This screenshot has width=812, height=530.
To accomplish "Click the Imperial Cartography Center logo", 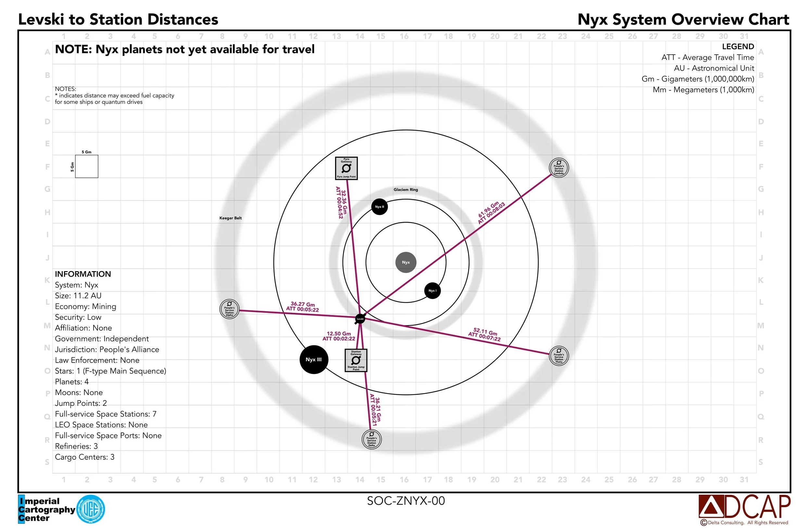I will [x=61, y=509].
